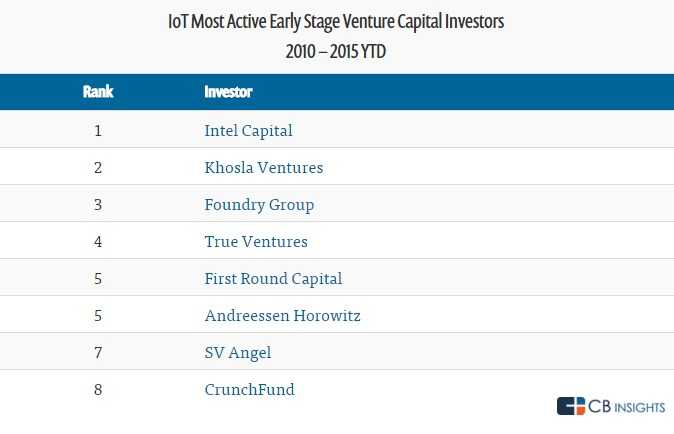Click the 2010 – 2015 YTD subtitle
Screen dimensions: 674x434
(x=336, y=52)
